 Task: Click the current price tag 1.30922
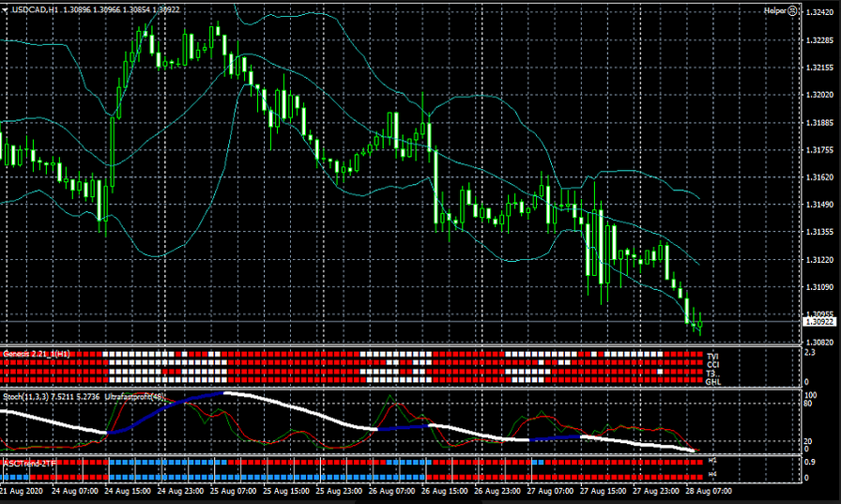click(818, 322)
